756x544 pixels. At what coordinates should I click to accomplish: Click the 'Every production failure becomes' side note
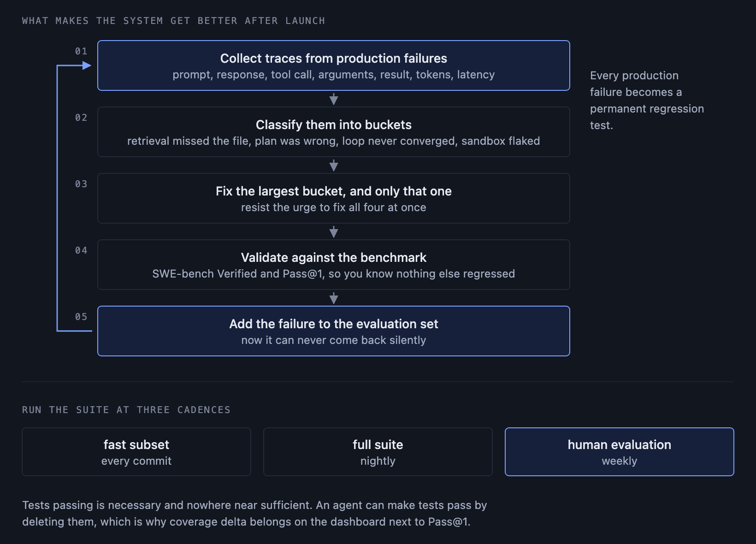click(647, 101)
